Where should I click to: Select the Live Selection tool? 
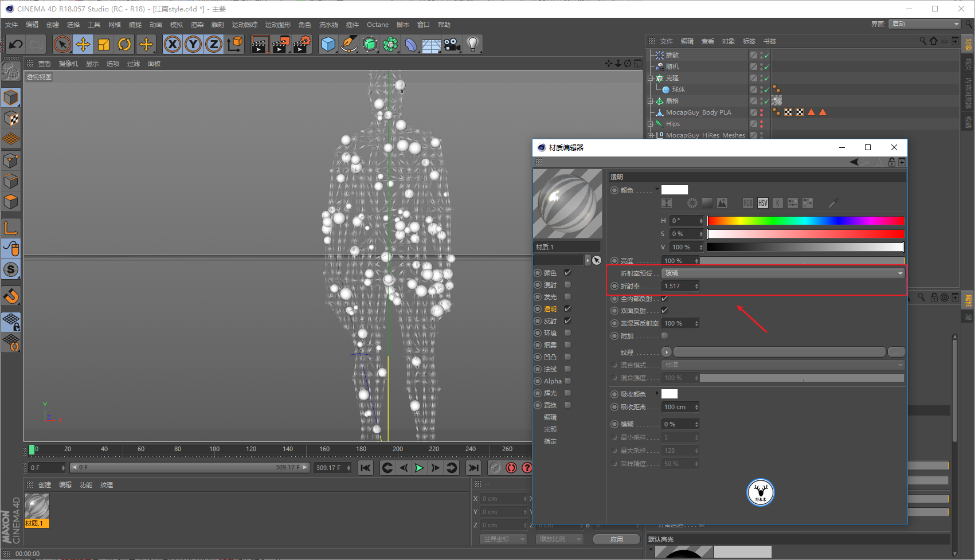click(62, 44)
